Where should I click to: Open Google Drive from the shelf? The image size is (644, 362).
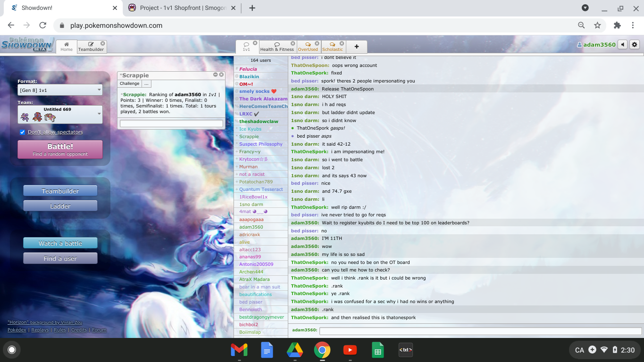(295, 350)
